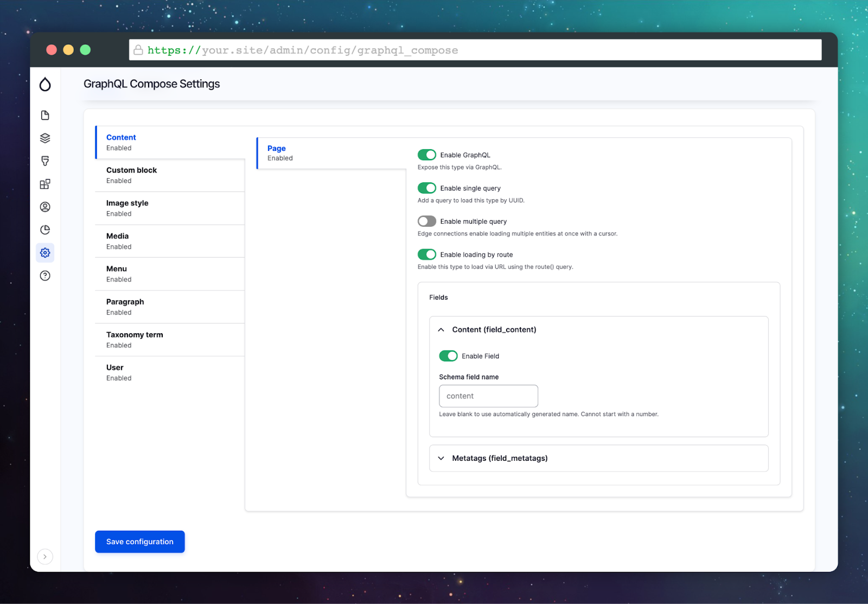
Task: Select the Media vertical tab
Action: (x=170, y=241)
